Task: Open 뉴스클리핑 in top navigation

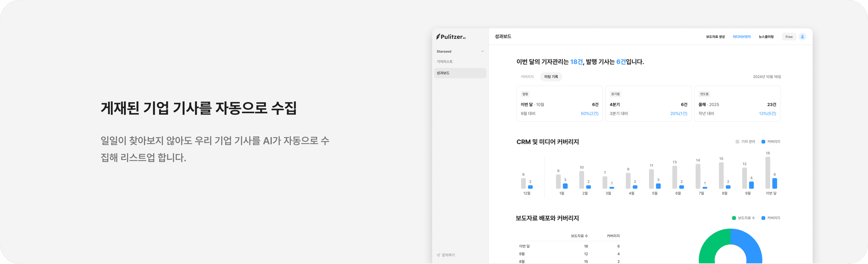Action: 766,37
